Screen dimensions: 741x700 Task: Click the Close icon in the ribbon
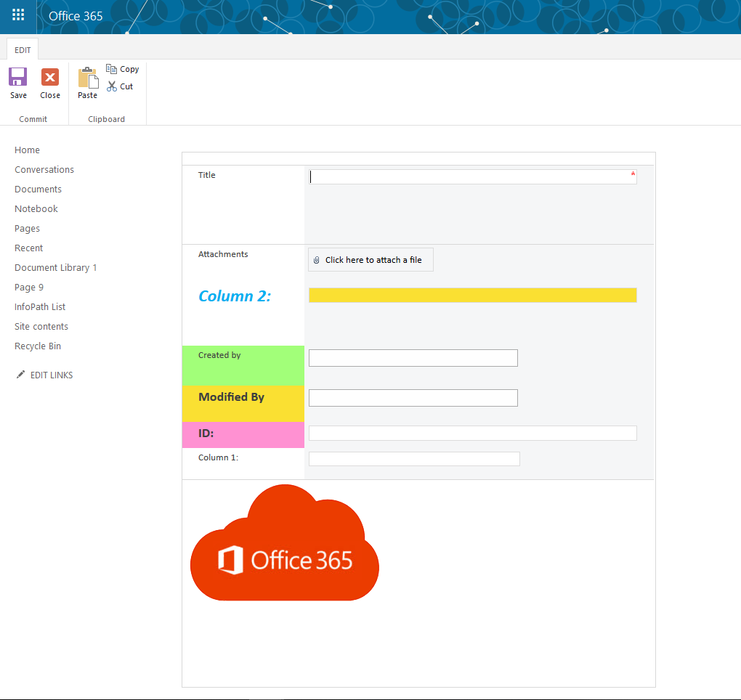(x=50, y=77)
